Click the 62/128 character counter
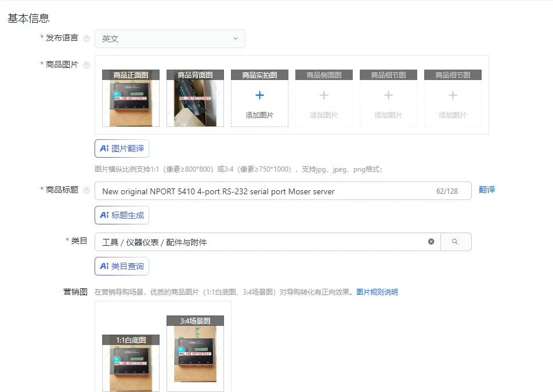553x392 pixels. [447, 191]
